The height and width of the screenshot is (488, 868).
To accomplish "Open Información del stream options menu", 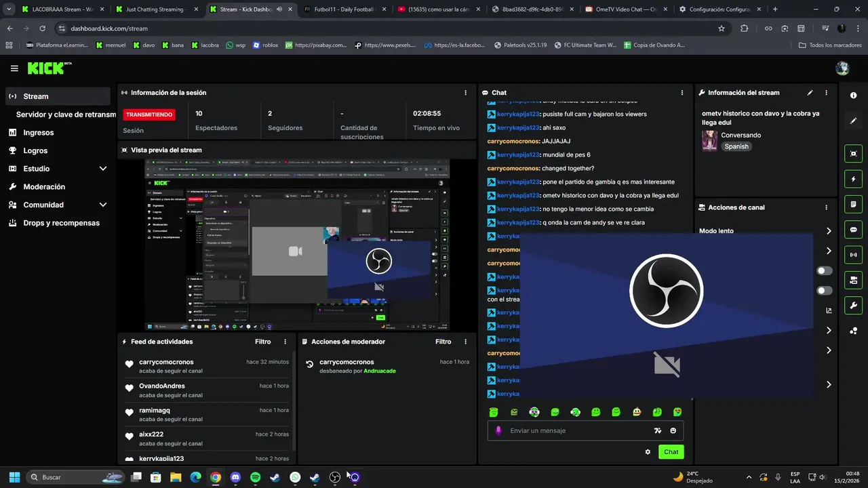I will click(826, 93).
